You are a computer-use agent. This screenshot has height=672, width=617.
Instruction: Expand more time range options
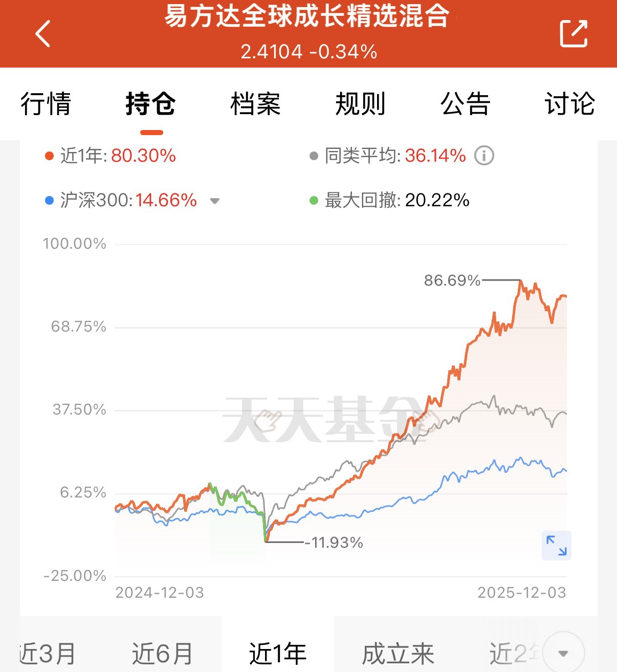tap(563, 653)
